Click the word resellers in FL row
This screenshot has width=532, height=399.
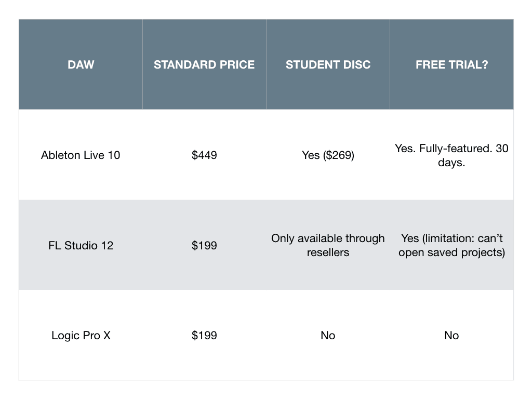click(x=328, y=252)
